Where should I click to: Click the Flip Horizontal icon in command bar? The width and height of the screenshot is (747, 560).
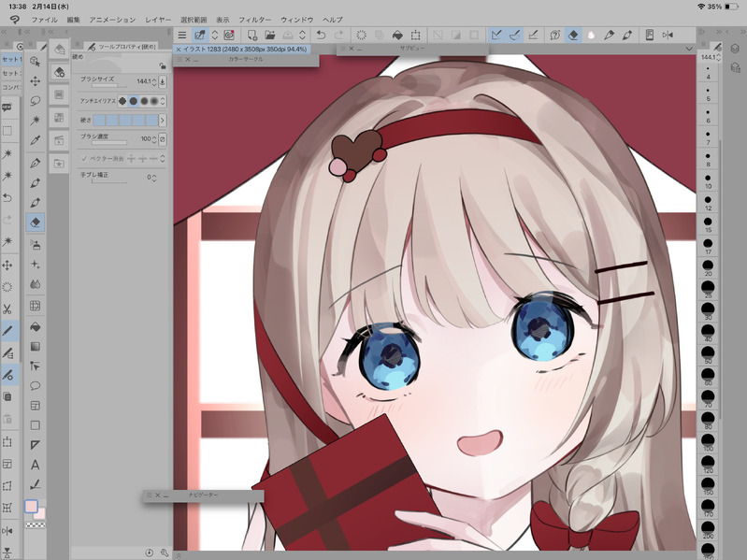668,35
